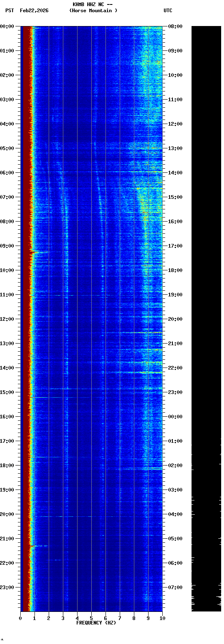
Task: Click the UTC "11:00" time label
Action: pyautogui.click(x=175, y=100)
